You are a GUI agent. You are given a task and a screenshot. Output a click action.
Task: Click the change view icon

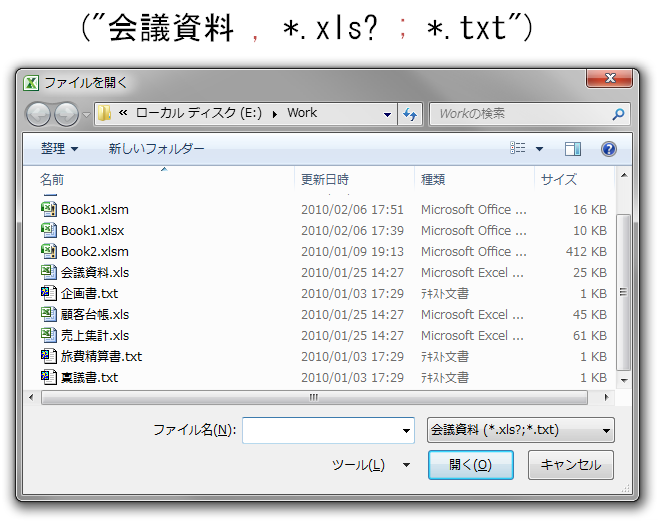tap(518, 148)
